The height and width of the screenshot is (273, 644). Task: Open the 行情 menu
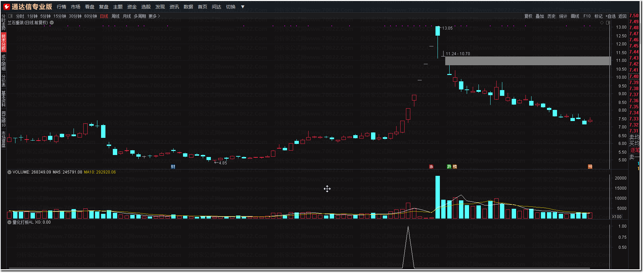(x=61, y=7)
